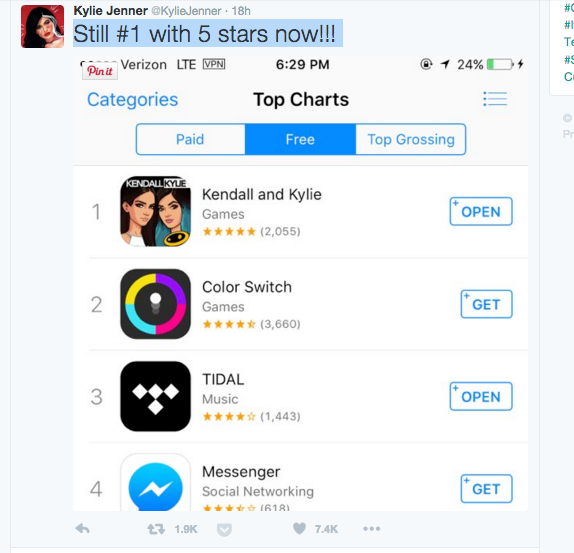Click the Pocket save icon under tweet
The image size is (574, 553).
(x=224, y=530)
